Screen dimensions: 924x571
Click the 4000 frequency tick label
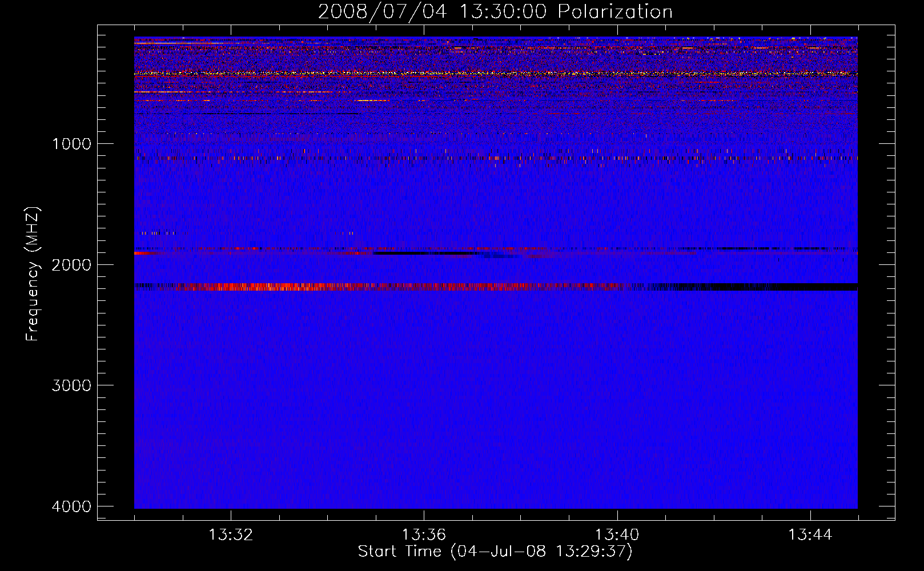coord(71,506)
